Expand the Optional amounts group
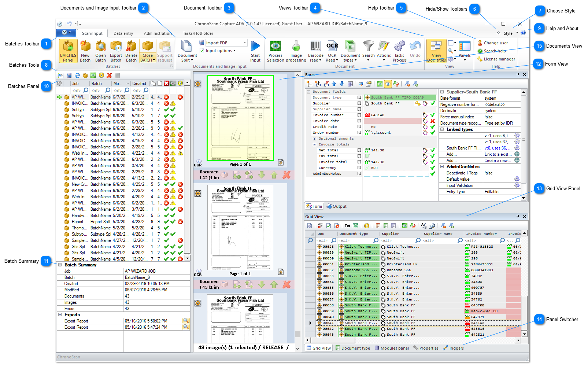The height and width of the screenshot is (365, 588). [314, 139]
